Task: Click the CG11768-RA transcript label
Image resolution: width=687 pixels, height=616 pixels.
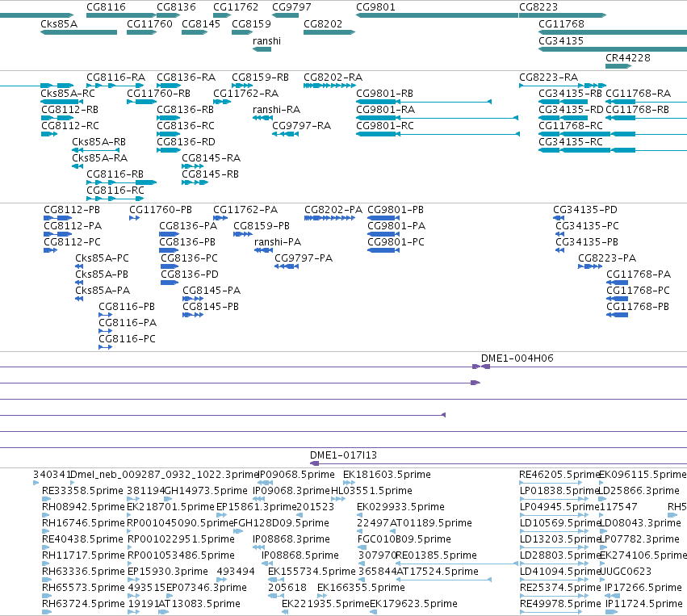Action: tap(638, 94)
